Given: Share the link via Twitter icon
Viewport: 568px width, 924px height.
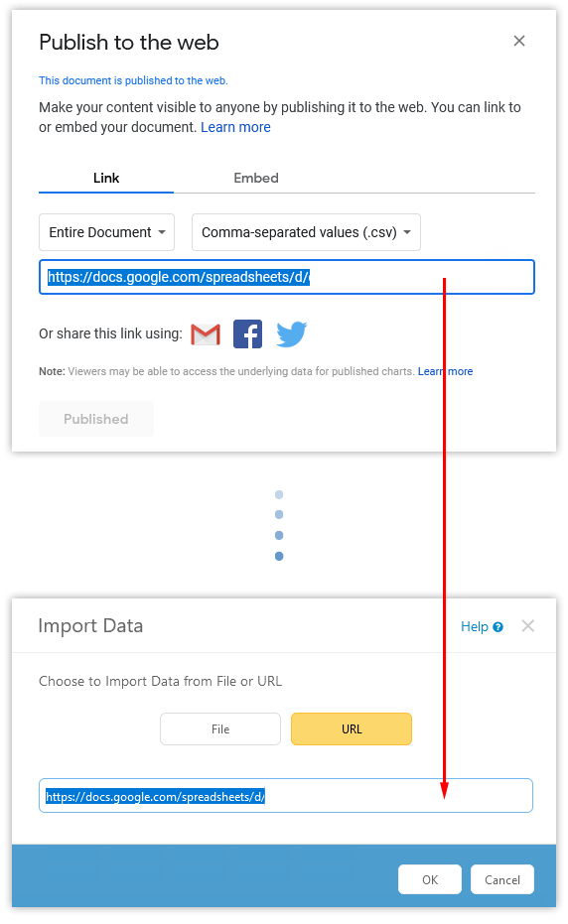Looking at the screenshot, I should pyautogui.click(x=291, y=334).
